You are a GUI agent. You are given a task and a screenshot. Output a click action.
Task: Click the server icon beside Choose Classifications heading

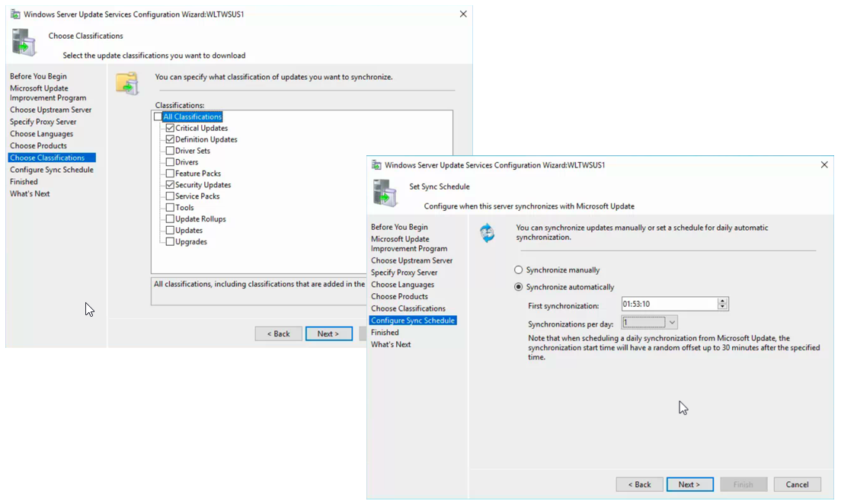click(24, 43)
